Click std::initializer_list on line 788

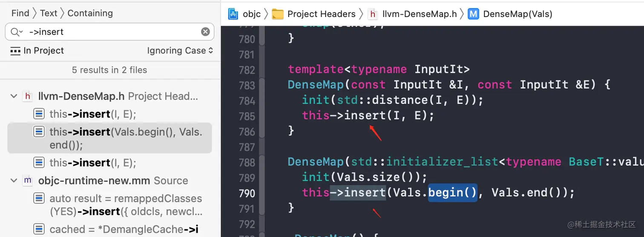click(424, 162)
